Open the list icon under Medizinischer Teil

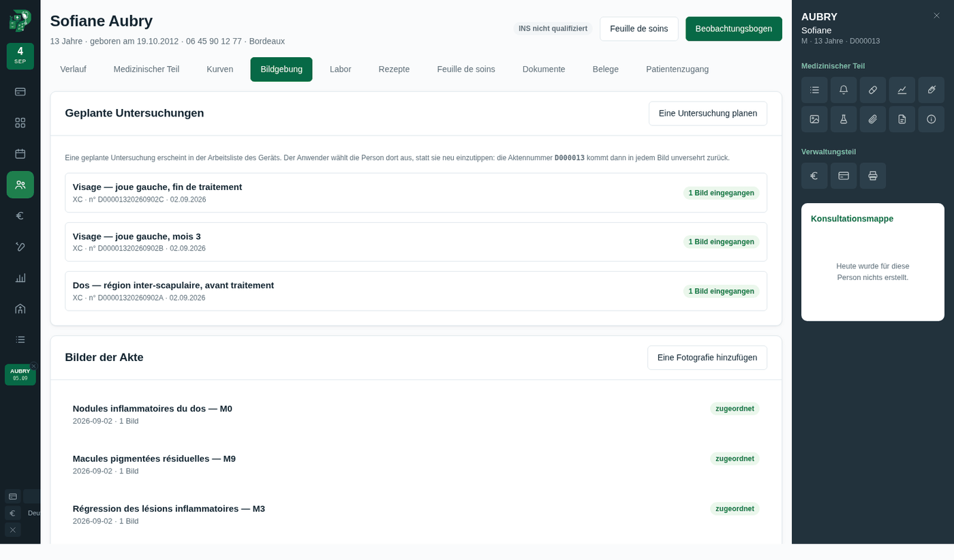tap(814, 90)
